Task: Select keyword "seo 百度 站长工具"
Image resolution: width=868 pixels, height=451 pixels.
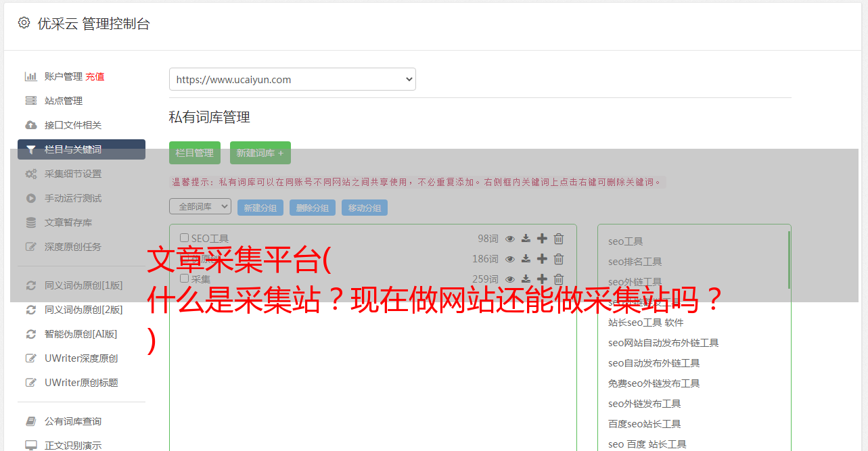Action: point(647,444)
